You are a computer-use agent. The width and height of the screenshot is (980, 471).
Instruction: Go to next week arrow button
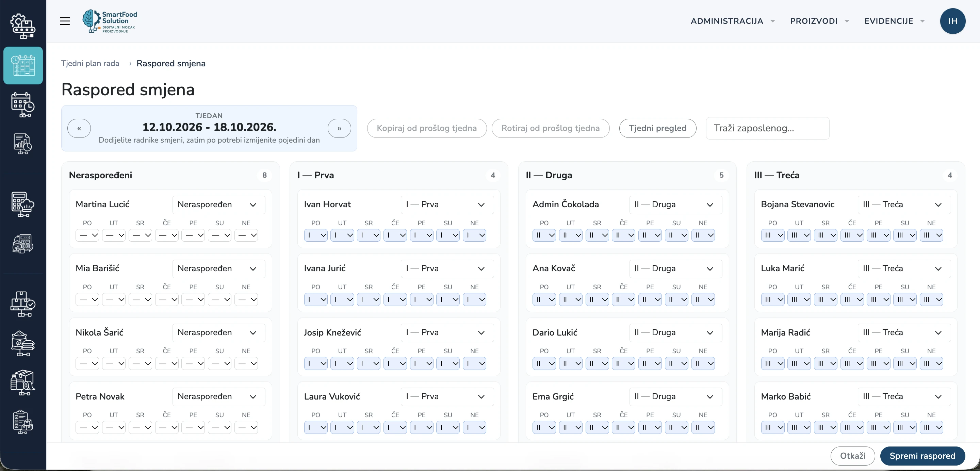click(x=339, y=128)
